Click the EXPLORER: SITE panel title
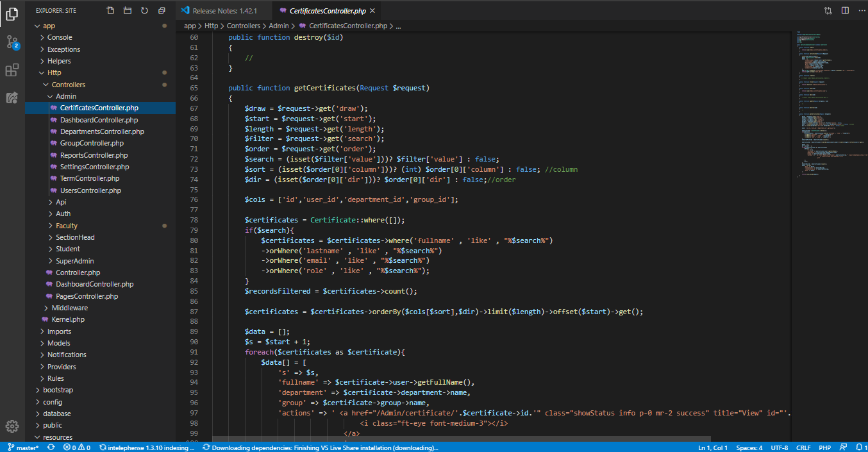868x452 pixels. [56, 11]
